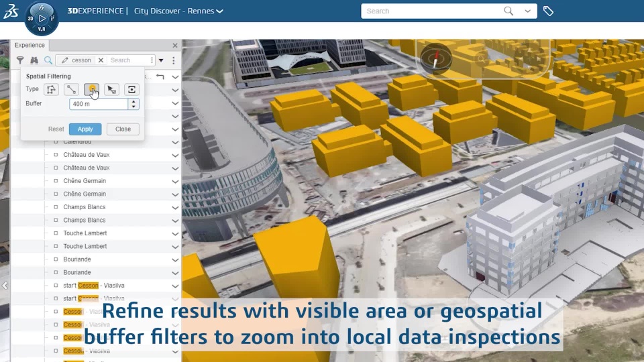
Task: Expand chevron of second Chêne Germain row
Action: click(175, 194)
